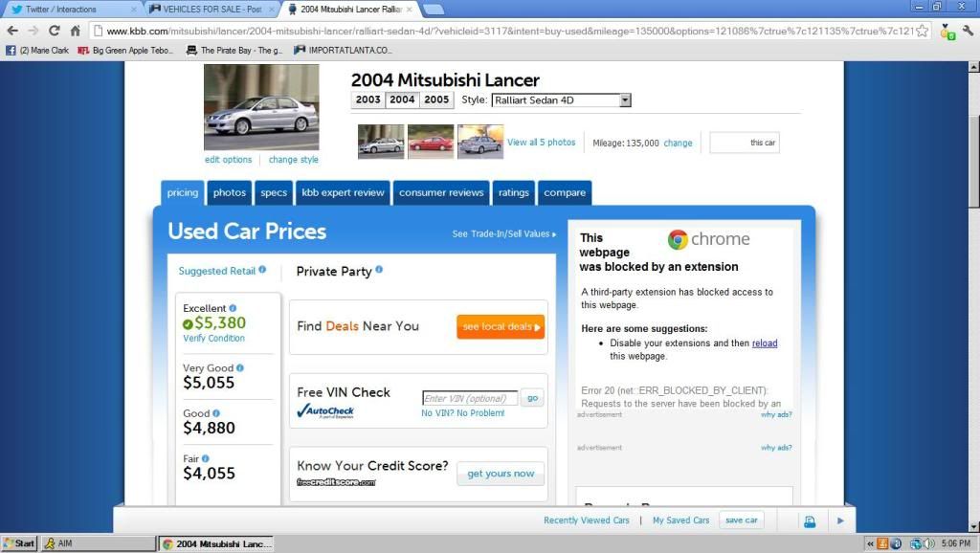The height and width of the screenshot is (553, 980).
Task: Click the info icon beside Private Party
Action: click(379, 271)
